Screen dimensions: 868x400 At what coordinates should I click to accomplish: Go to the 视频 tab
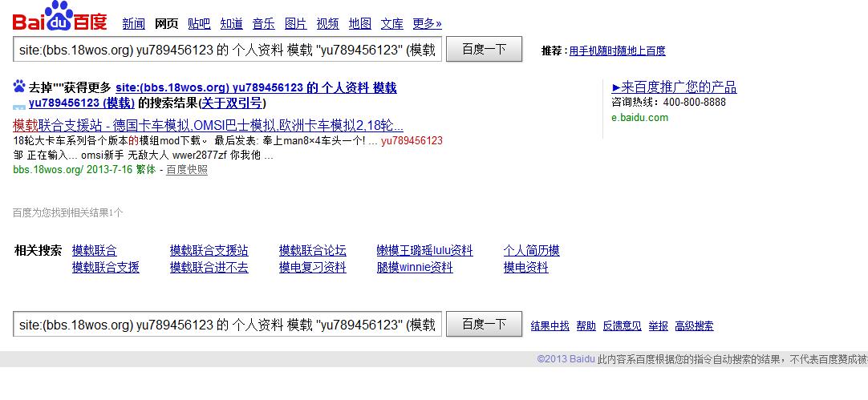[327, 24]
